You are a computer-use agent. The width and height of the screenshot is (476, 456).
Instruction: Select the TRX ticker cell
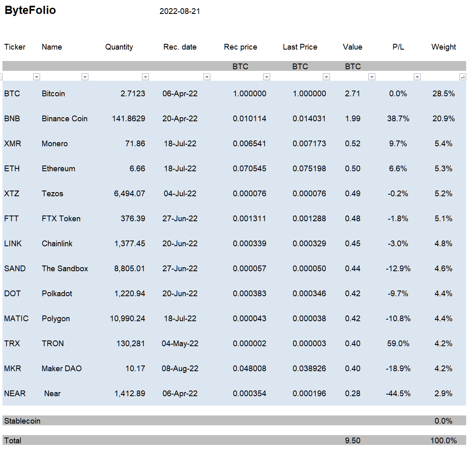tap(12, 343)
